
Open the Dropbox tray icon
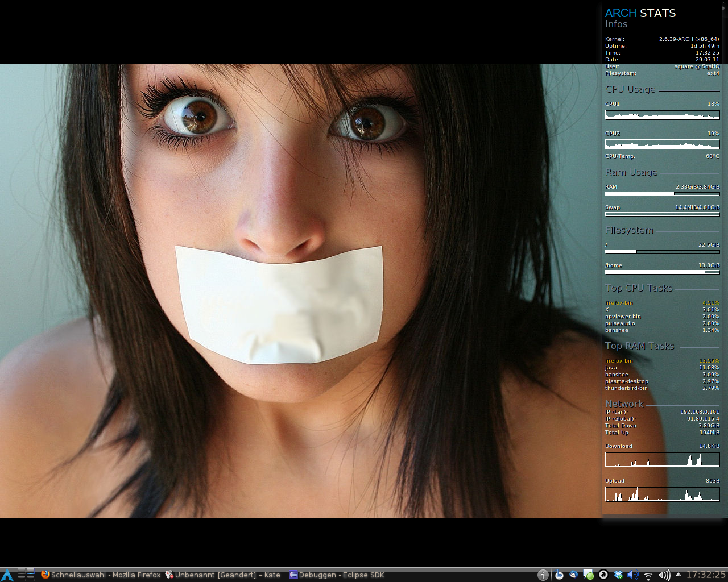(618, 575)
